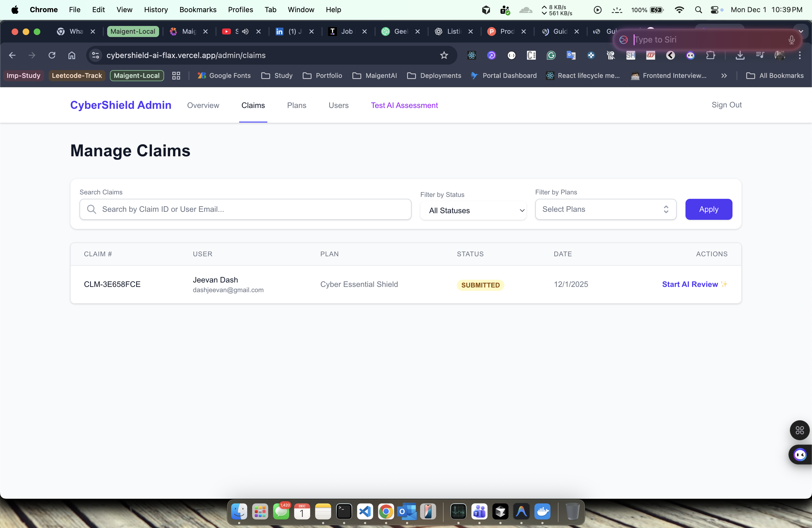812x528 pixels.
Task: Click the site information icon beside URL
Action: (x=96, y=55)
